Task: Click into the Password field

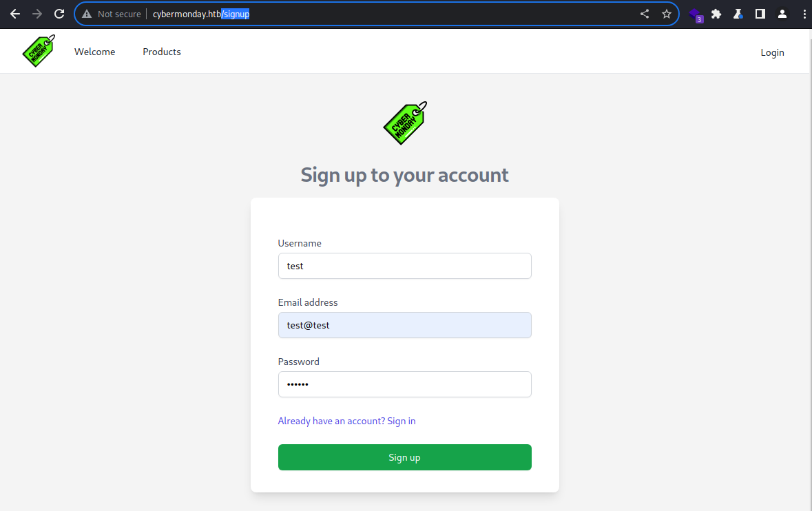Action: [404, 384]
